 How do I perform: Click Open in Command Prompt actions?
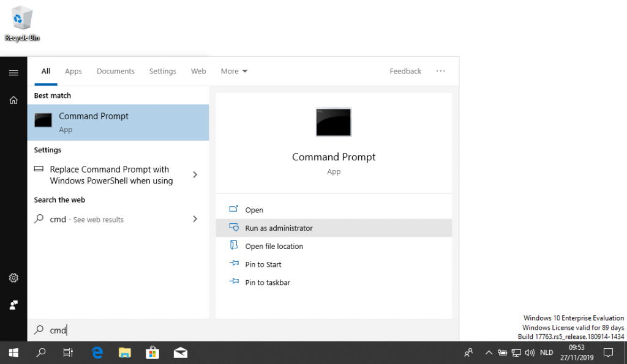(334, 210)
